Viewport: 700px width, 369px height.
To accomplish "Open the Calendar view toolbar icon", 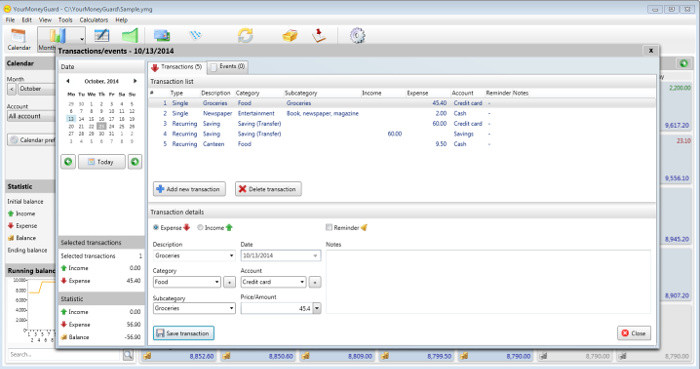I will coord(19,39).
